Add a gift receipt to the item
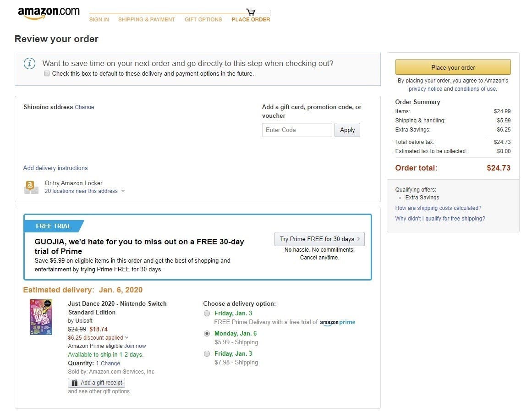 point(97,383)
